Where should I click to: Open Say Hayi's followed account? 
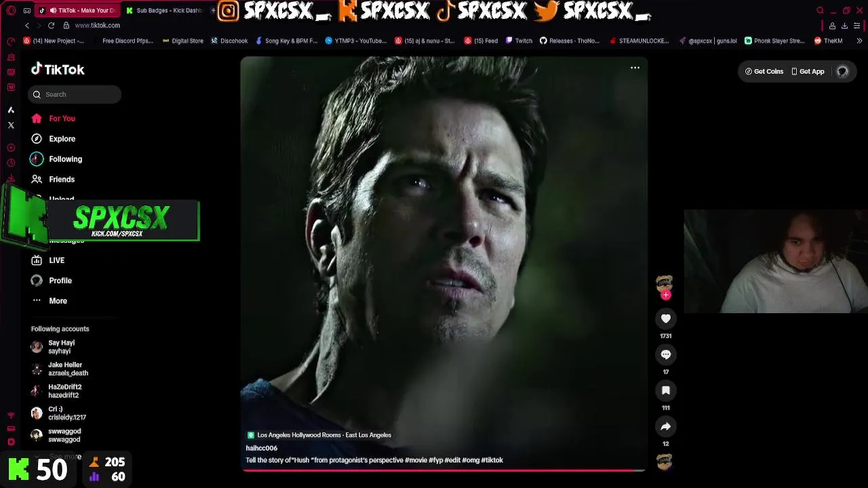point(53,347)
